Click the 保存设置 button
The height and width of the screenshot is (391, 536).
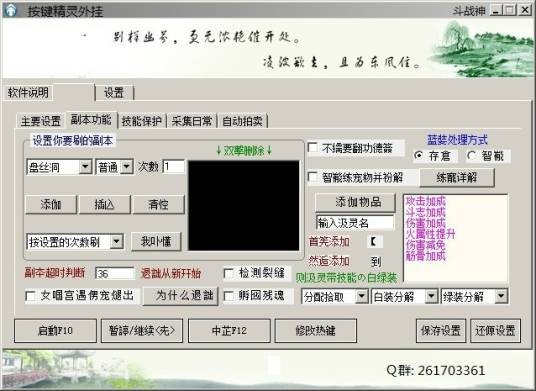pos(441,331)
